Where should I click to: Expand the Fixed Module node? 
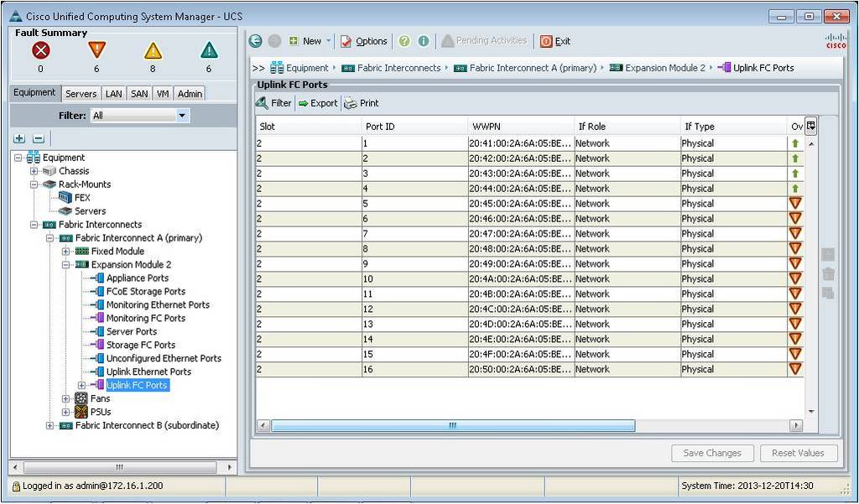point(65,252)
